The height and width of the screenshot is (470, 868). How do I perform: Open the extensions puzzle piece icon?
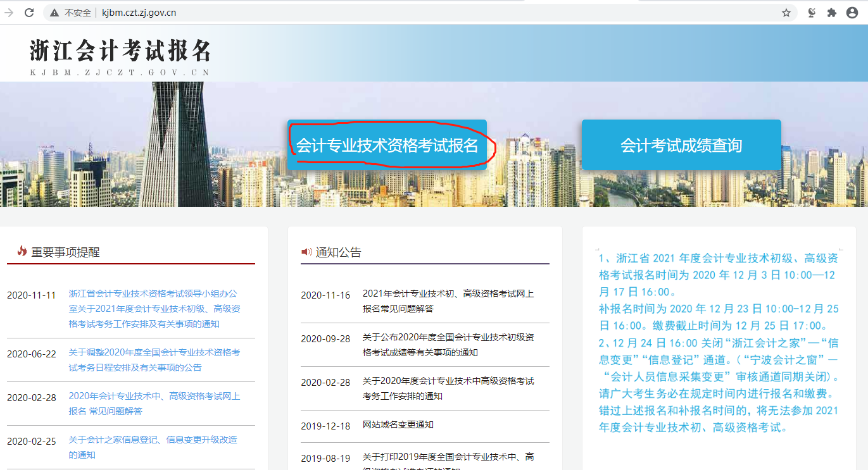point(832,13)
